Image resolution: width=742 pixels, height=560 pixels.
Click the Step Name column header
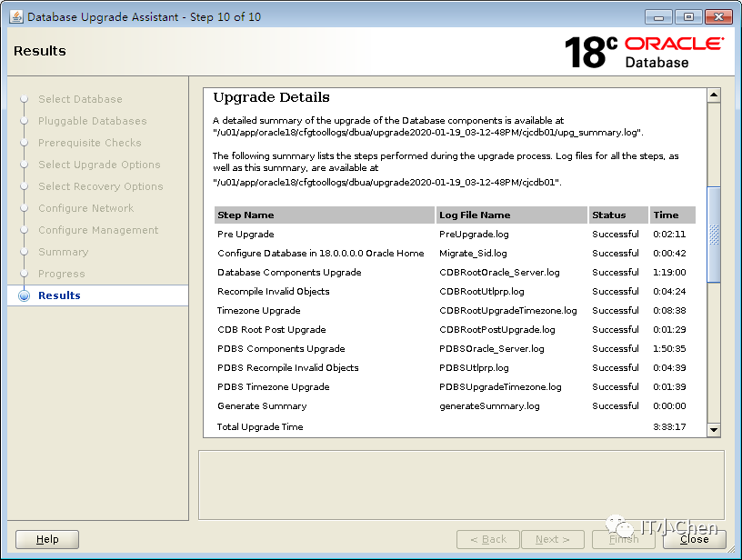(325, 215)
